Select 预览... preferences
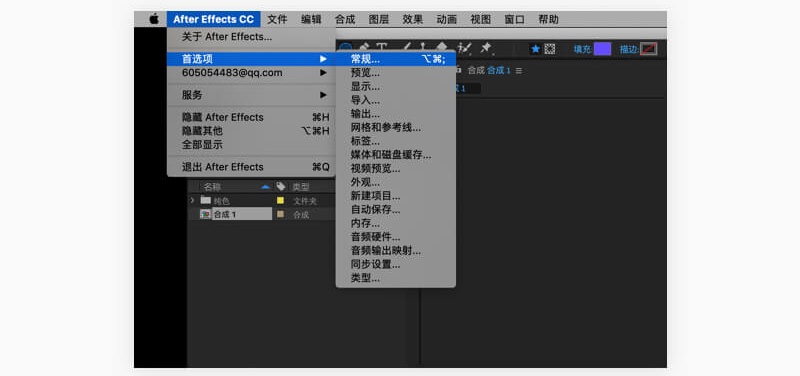The width and height of the screenshot is (800, 376). (x=396, y=73)
